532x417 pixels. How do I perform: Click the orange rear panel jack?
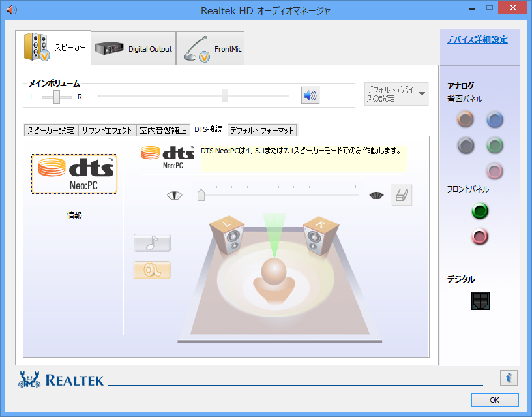tap(465, 119)
